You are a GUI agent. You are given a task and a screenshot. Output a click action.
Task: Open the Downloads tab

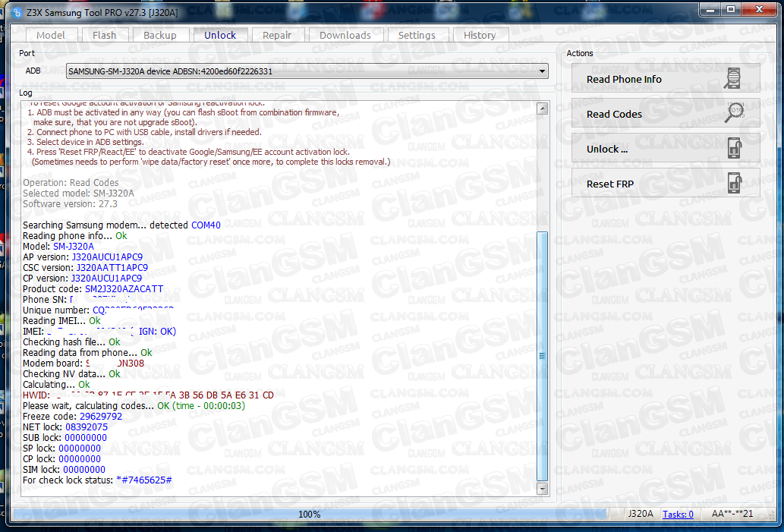coord(345,35)
